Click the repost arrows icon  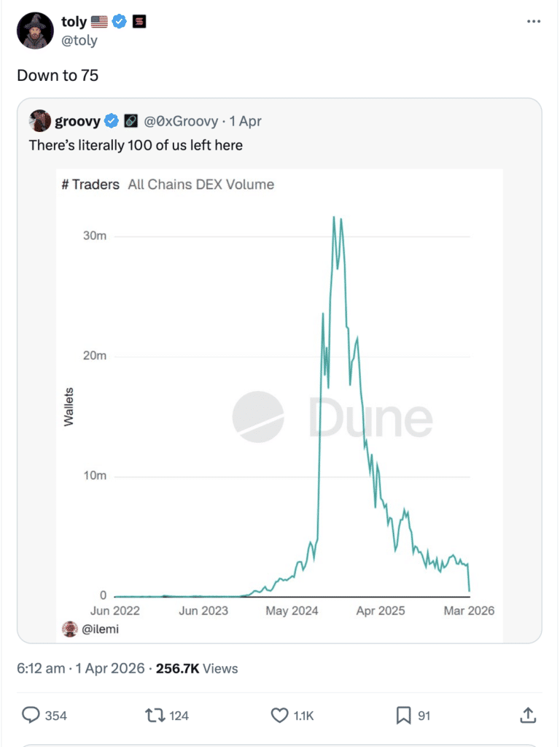155,716
